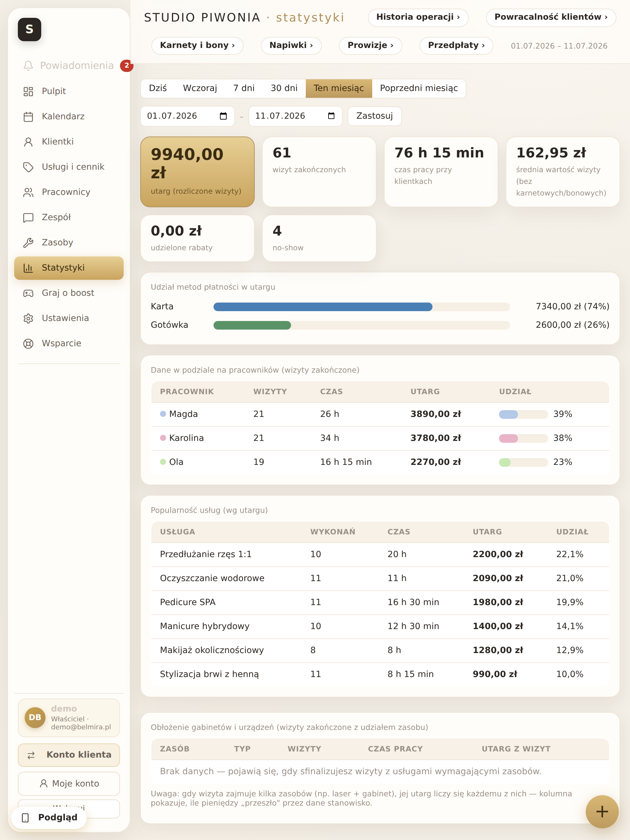The width and height of the screenshot is (630, 840).
Task: Open Pulpit dashboard icon
Action: (x=28, y=91)
